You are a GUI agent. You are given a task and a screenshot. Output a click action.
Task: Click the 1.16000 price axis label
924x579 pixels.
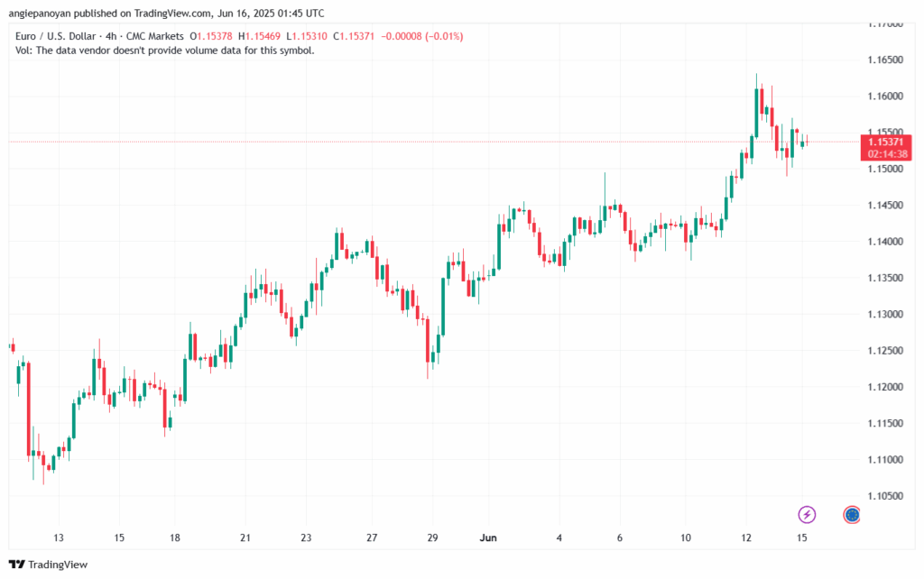(x=885, y=96)
